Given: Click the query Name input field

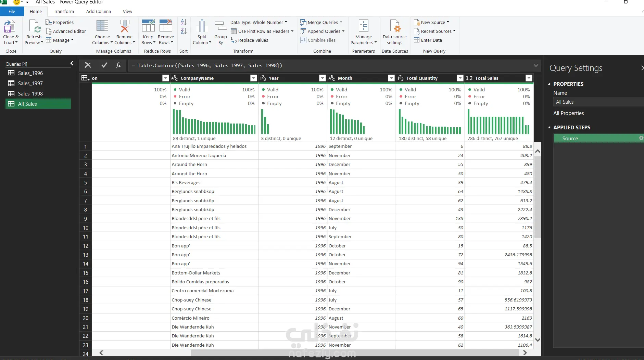Looking at the screenshot, I should point(597,102).
